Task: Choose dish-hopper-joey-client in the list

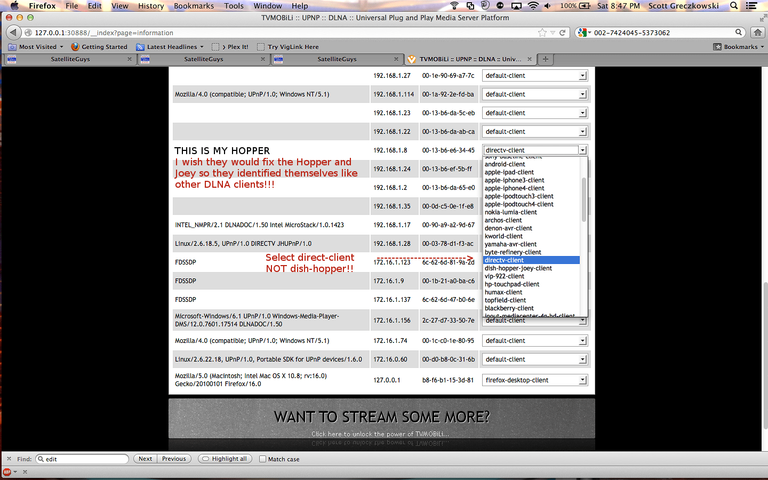Action: click(518, 268)
